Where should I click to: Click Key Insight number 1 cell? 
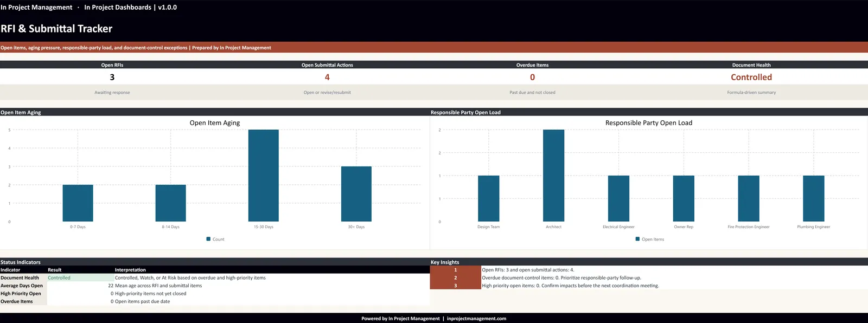pos(455,270)
